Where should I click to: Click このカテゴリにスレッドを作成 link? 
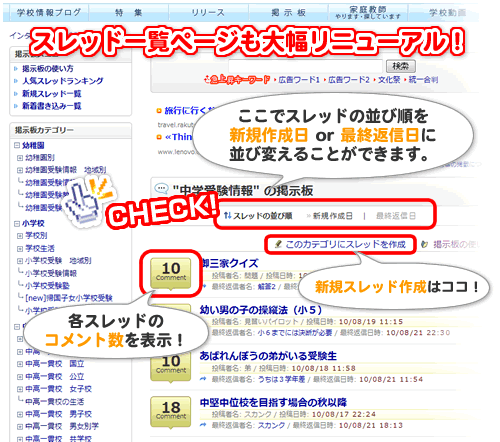346,244
